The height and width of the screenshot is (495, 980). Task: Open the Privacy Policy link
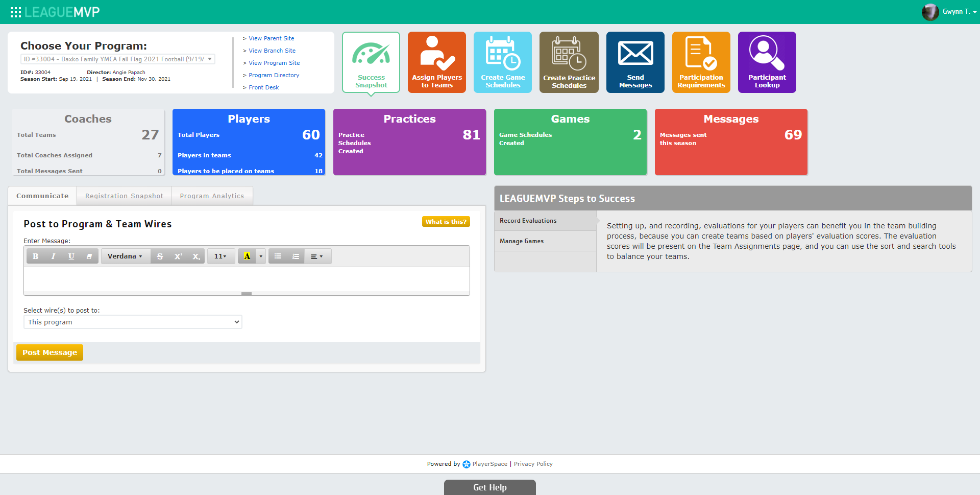(x=533, y=464)
